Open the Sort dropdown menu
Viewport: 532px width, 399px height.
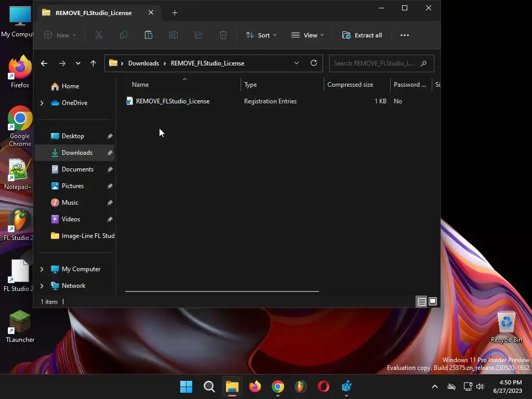261,35
